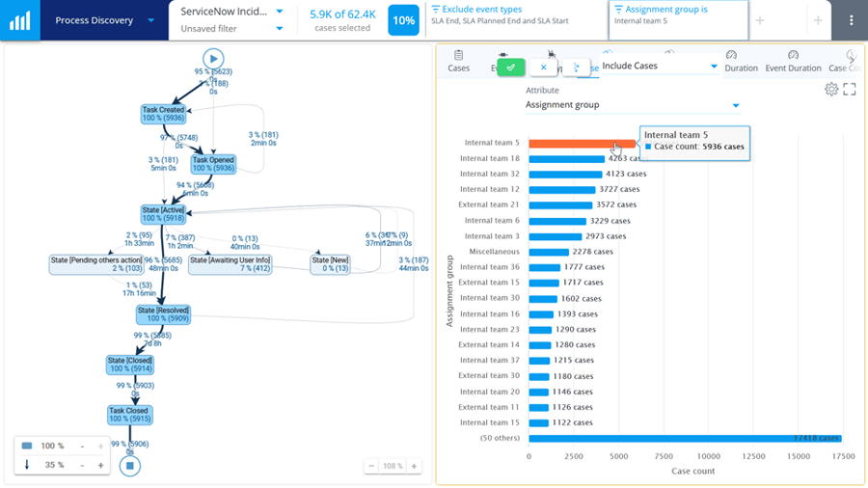Select State [Awaiting User Info] node
The height and width of the screenshot is (488, 868).
[x=231, y=264]
